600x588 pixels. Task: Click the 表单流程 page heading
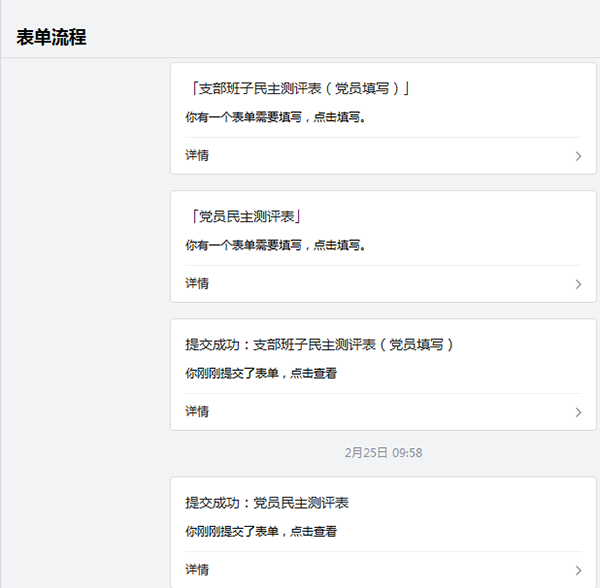[x=51, y=38]
